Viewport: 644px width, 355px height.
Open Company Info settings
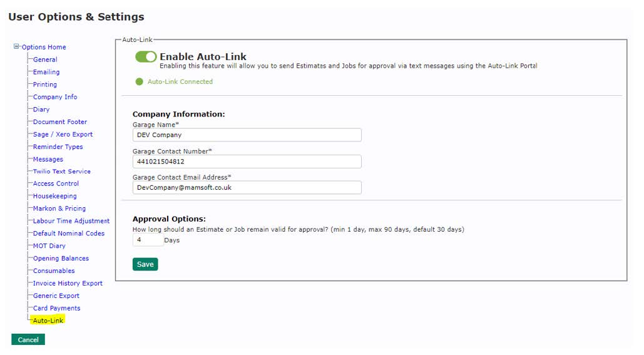[x=55, y=97]
